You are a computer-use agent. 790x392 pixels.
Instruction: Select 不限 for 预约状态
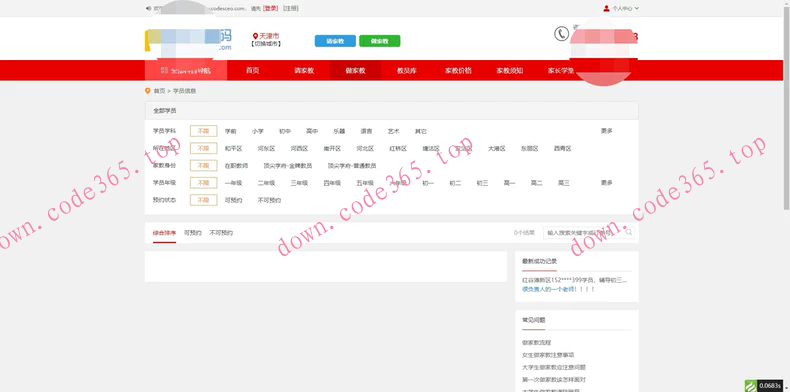(204, 200)
